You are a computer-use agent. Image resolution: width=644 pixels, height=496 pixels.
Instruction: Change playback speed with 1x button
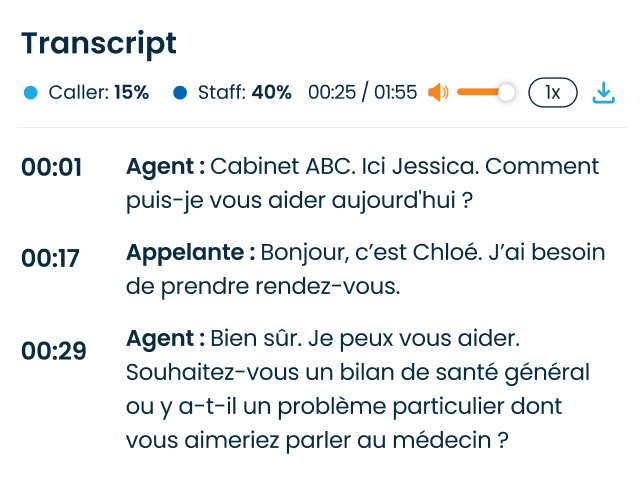552,93
